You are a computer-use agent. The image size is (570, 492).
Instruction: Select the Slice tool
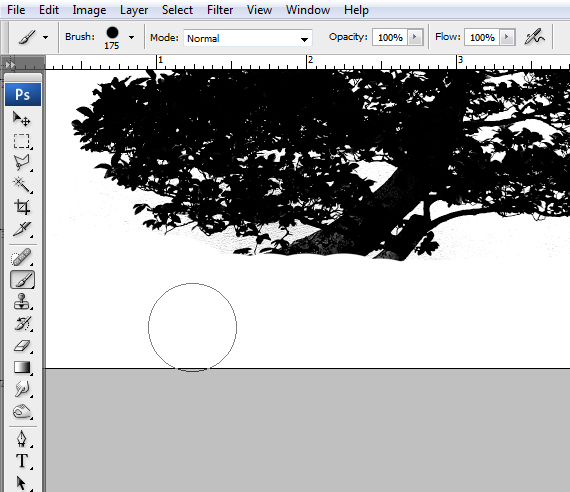pyautogui.click(x=22, y=229)
